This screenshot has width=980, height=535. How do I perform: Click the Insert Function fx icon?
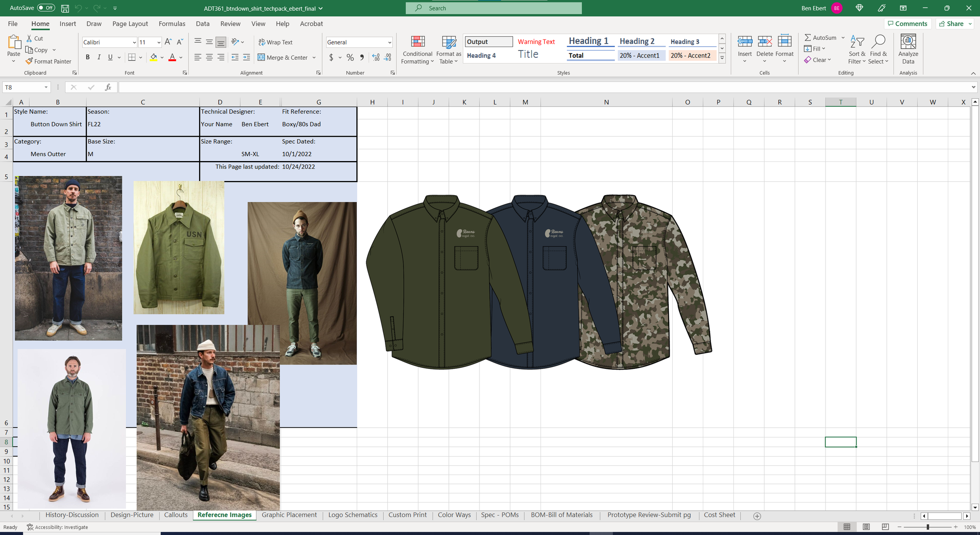[x=108, y=87]
